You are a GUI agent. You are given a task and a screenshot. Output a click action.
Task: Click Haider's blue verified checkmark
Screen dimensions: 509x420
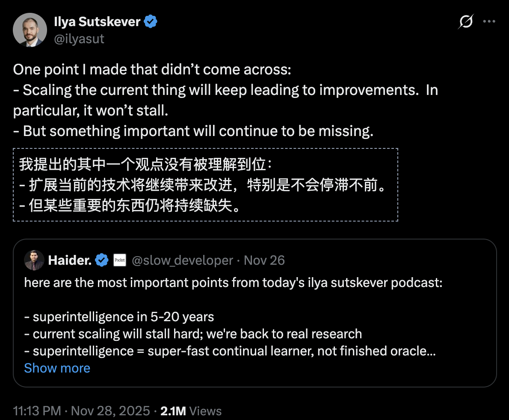click(x=101, y=260)
